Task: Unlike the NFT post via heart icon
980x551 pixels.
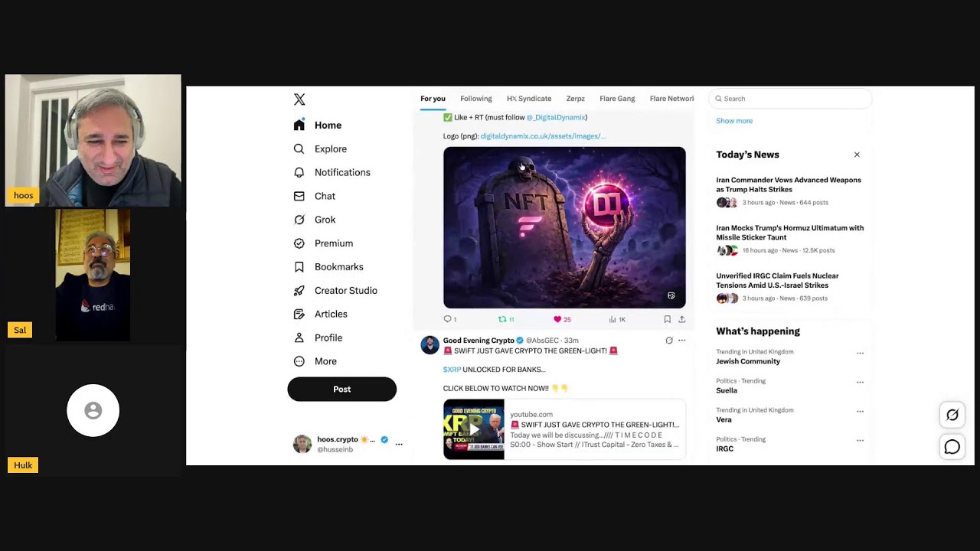Action: point(557,319)
